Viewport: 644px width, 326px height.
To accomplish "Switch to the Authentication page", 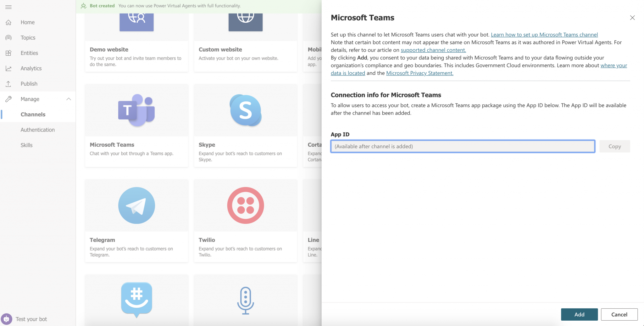I will tap(37, 130).
